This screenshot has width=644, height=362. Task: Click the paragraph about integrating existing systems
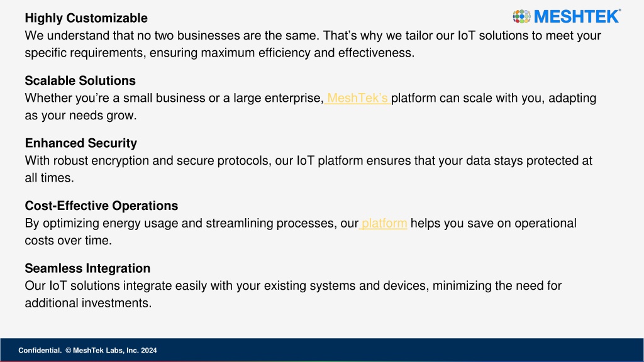293,294
